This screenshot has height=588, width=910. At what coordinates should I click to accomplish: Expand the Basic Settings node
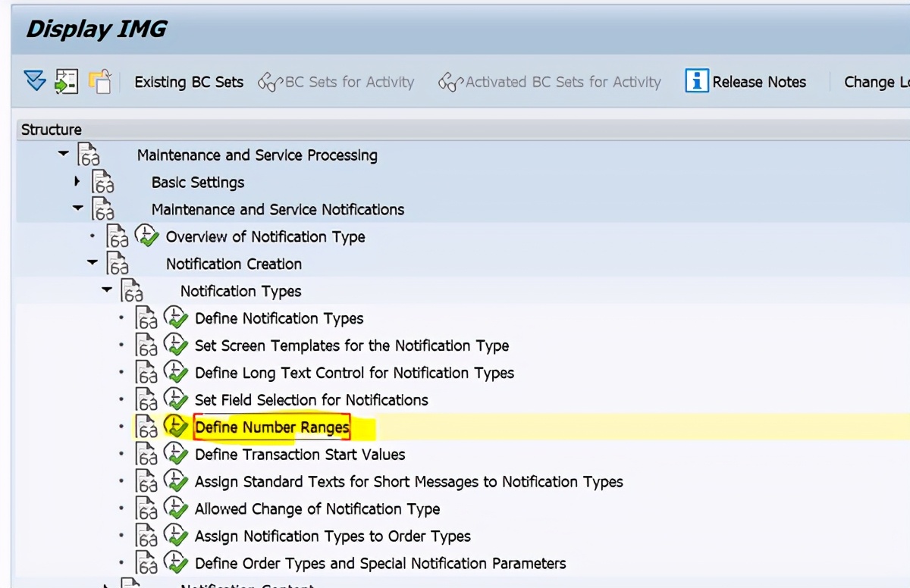tap(77, 181)
